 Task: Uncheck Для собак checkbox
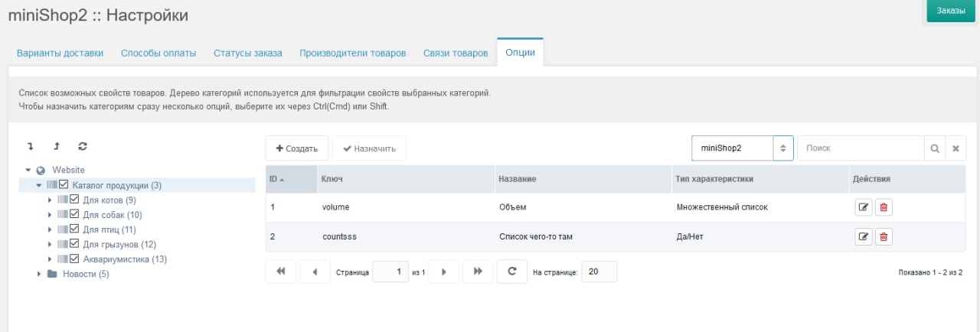tap(75, 214)
